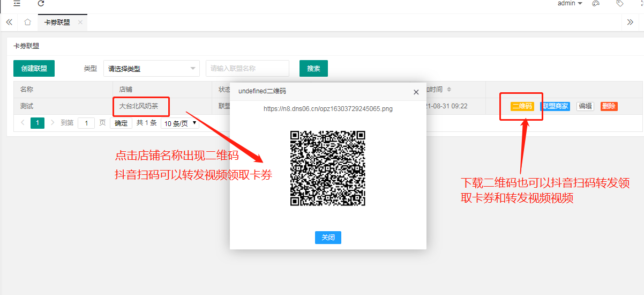Click the next page arrow in pagination
Image resolution: width=644 pixels, height=295 pixels.
53,123
